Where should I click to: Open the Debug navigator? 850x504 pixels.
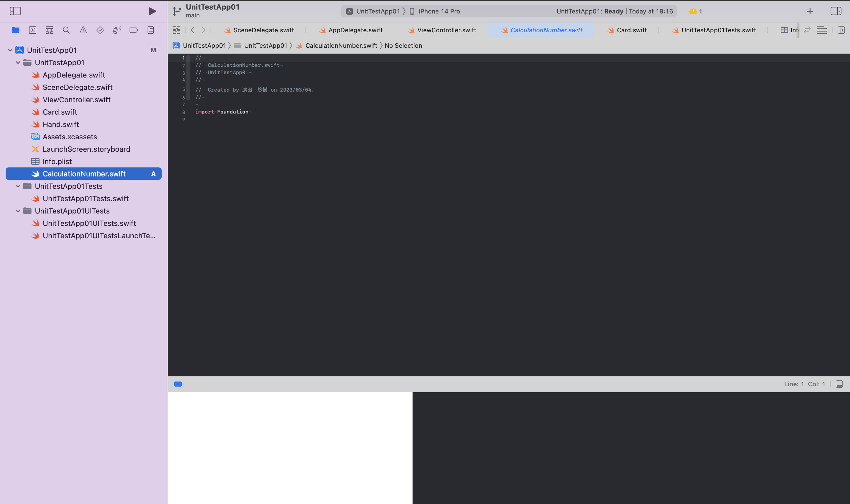117,30
